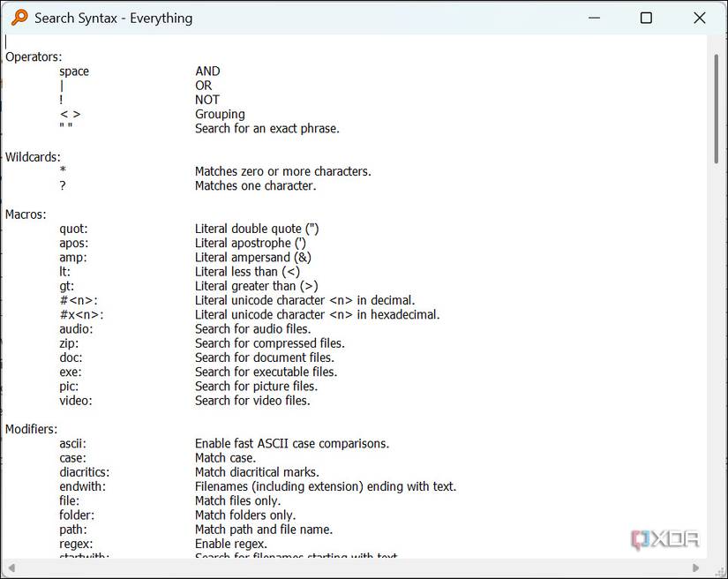Screen dimensions: 728x579
Task: Click the pic: macro entry
Action: [x=69, y=387]
